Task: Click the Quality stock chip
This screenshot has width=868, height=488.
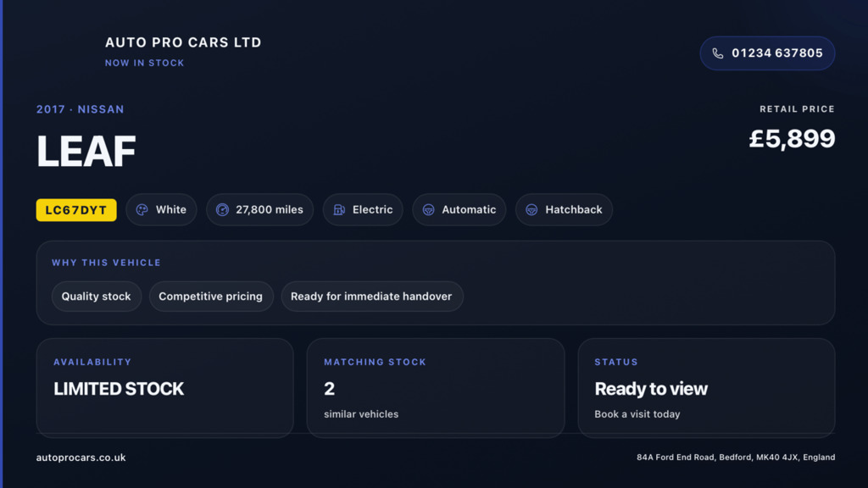Action: pyautogui.click(x=97, y=297)
